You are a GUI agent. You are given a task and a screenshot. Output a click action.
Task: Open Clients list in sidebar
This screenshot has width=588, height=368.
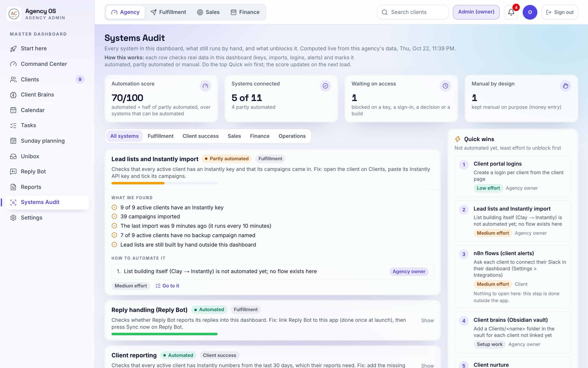[47, 79]
